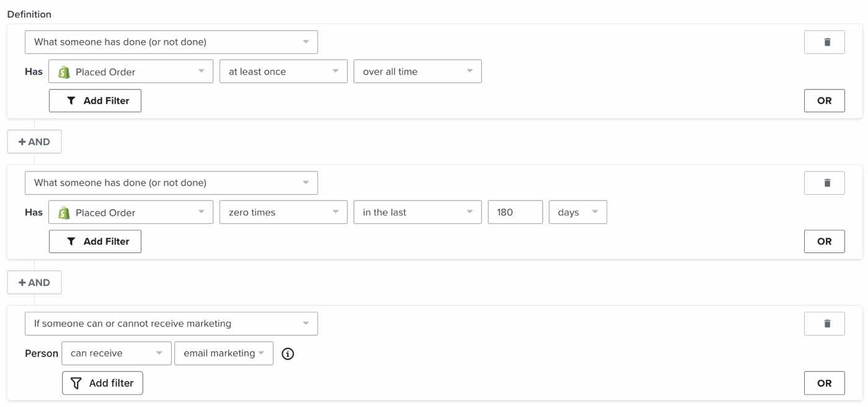Image resolution: width=868 pixels, height=407 pixels.
Task: Change the 'zero times' frequency dropdown
Action: pyautogui.click(x=283, y=213)
